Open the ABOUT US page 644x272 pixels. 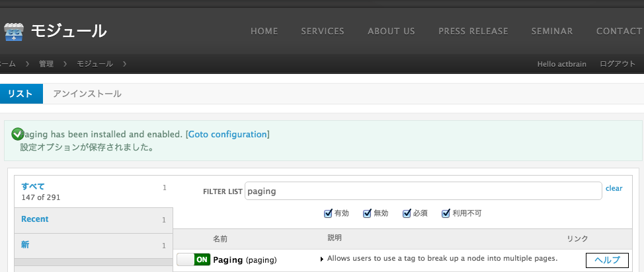coord(391,31)
